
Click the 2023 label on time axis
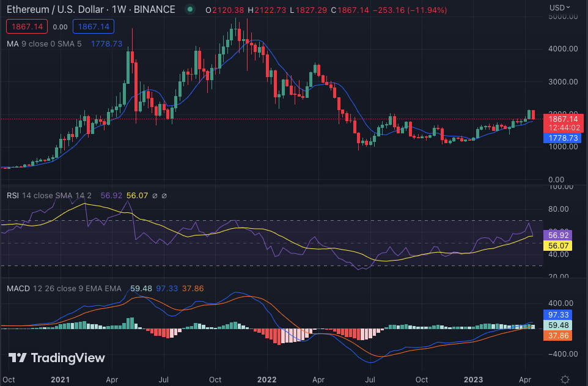473,380
